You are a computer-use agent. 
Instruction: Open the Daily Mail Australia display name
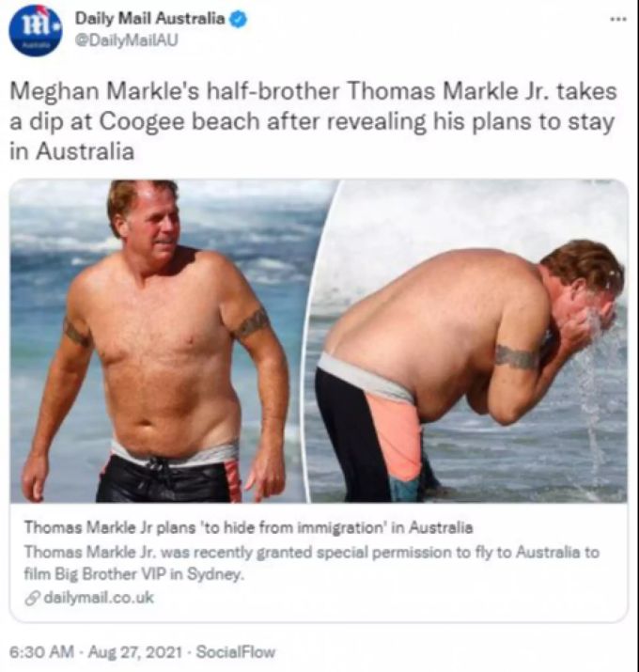pyautogui.click(x=149, y=19)
